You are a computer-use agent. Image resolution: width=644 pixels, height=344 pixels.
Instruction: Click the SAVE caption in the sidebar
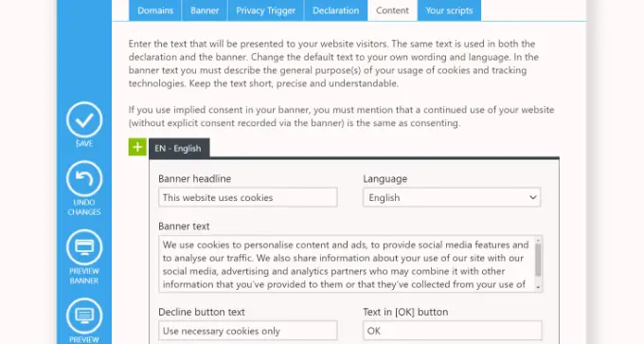point(84,143)
